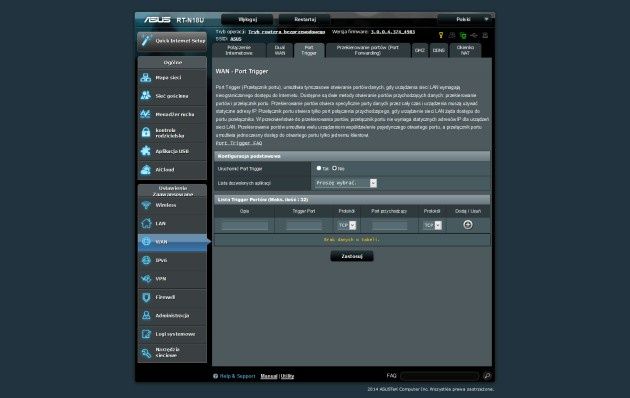Open protocol dropdown next to Trigger Port
The image size is (630, 398).
(347, 225)
